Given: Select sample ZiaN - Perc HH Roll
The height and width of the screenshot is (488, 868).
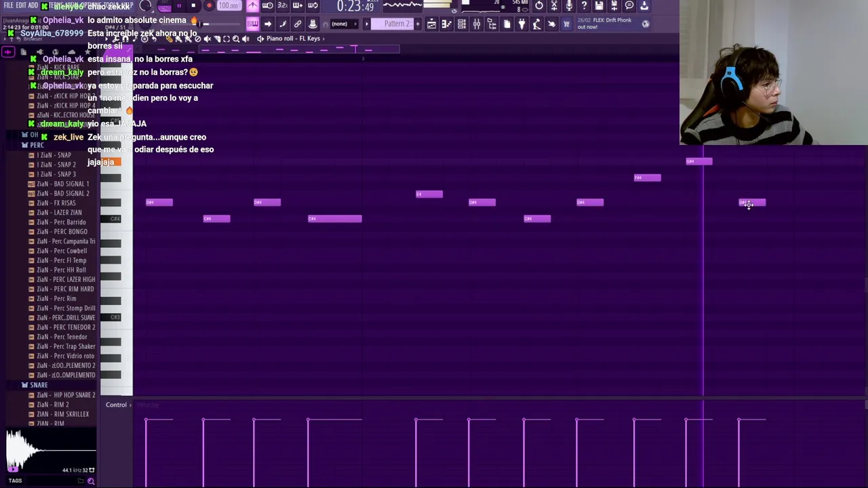Looking at the screenshot, I should pyautogui.click(x=61, y=270).
